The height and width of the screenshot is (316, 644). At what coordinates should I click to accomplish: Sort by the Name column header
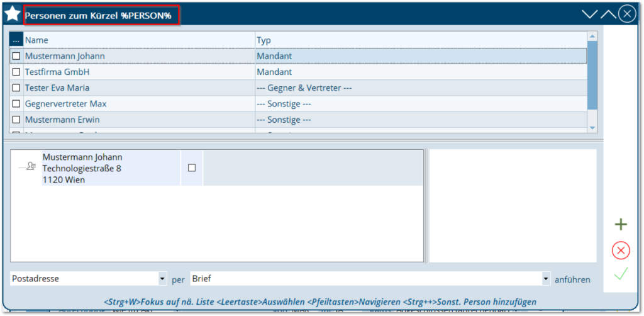[x=138, y=40]
